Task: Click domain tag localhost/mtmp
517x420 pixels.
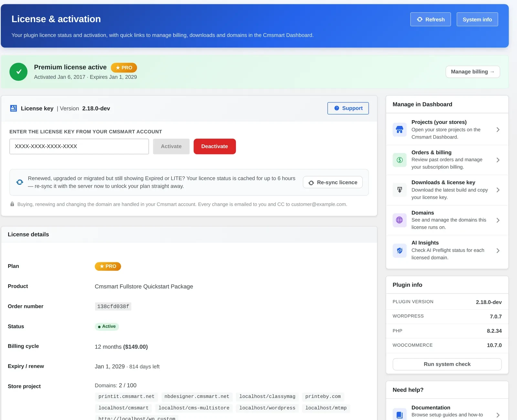Action: point(326,408)
